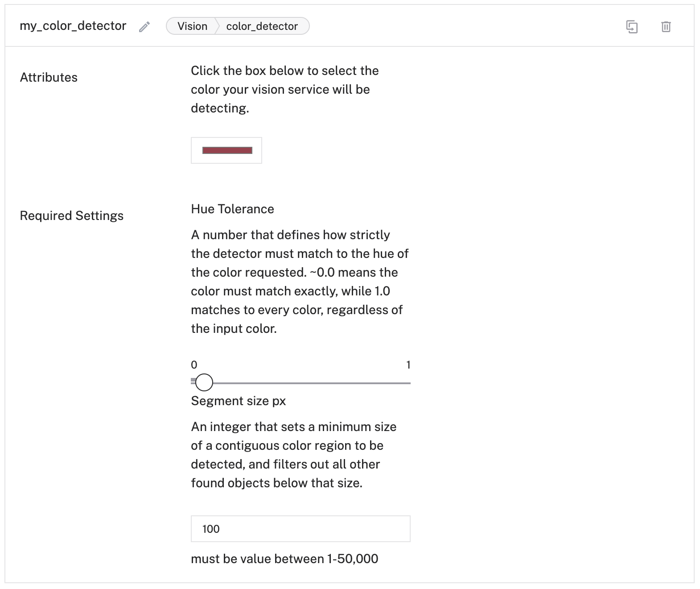Image resolution: width=700 pixels, height=589 pixels.
Task: Click the my_color_detector service name
Action: pyautogui.click(x=73, y=26)
